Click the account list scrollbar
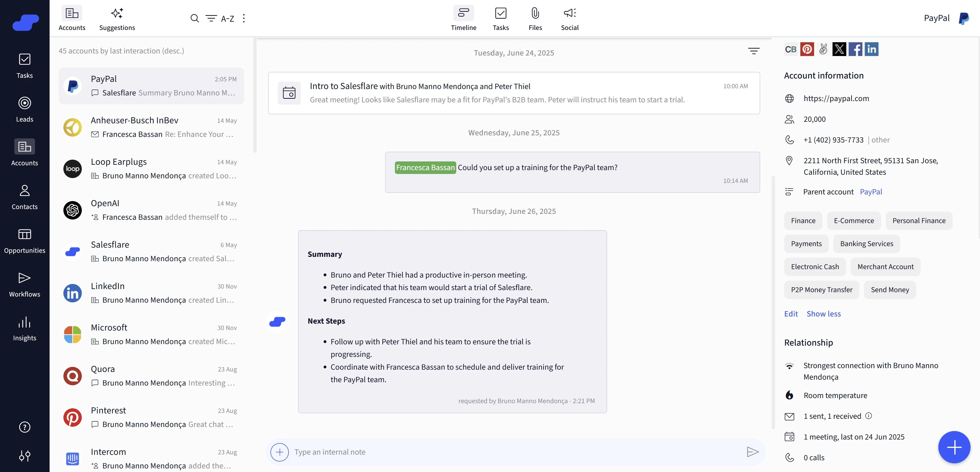Viewport: 980px width, 472px height. click(255, 95)
